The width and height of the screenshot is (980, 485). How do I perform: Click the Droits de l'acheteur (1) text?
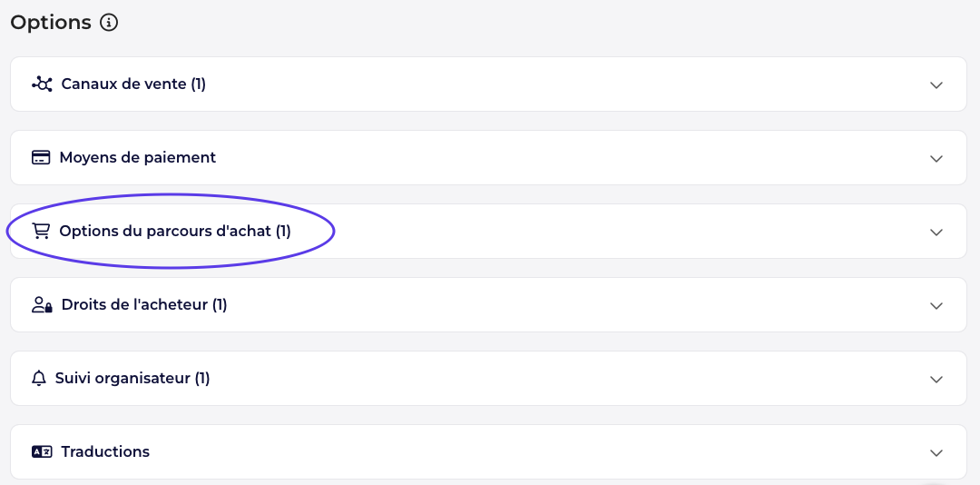[144, 305]
